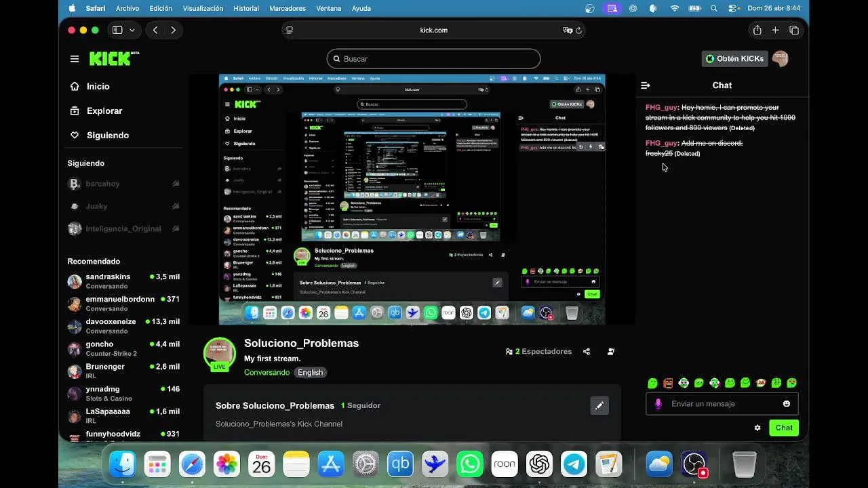Edit the channel description with the pencil icon
The width and height of the screenshot is (868, 488).
coord(599,405)
